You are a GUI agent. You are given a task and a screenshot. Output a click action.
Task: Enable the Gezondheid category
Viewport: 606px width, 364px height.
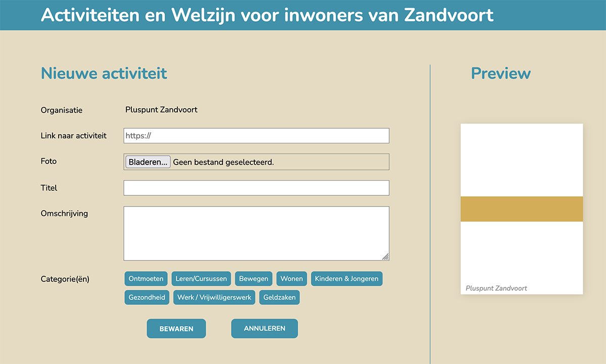click(x=147, y=297)
